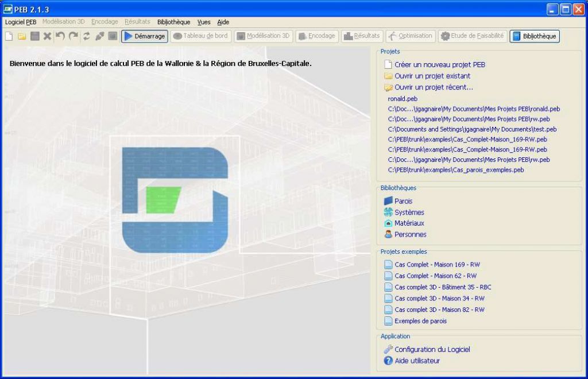Open the Logiciel PEB menu
588x379 pixels.
21,22
